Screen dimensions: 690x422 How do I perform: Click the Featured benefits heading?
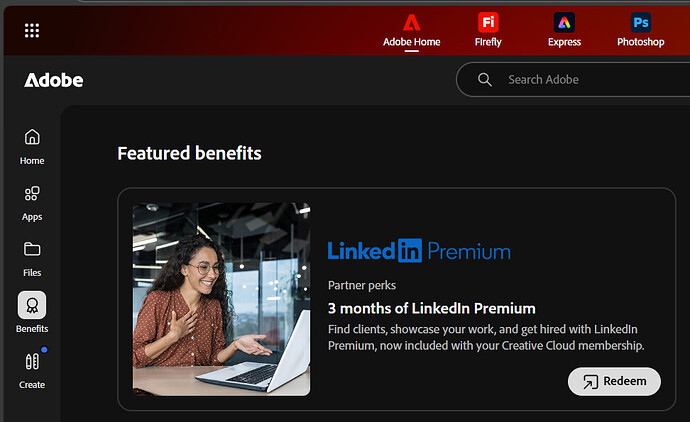189,154
